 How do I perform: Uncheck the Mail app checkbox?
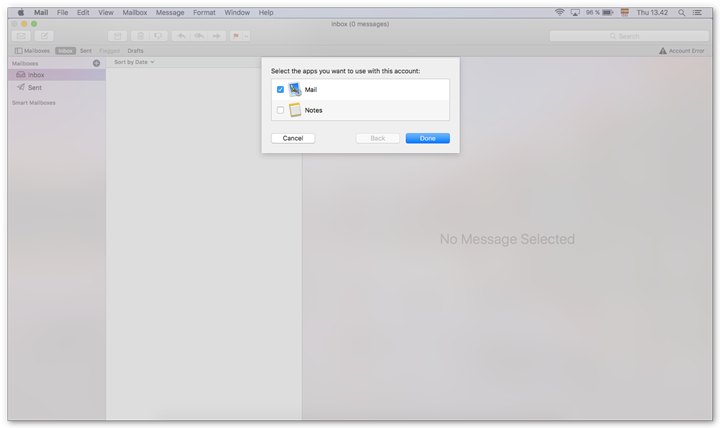click(280, 90)
